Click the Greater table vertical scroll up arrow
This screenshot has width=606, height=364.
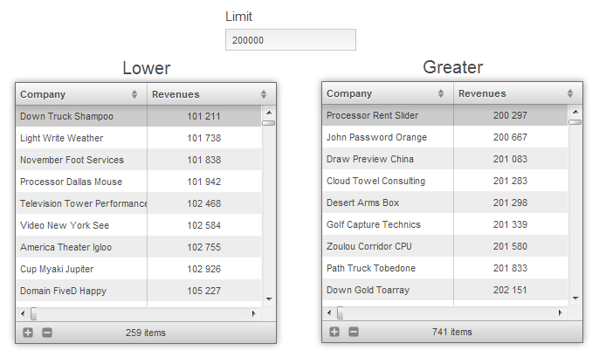pyautogui.click(x=575, y=112)
